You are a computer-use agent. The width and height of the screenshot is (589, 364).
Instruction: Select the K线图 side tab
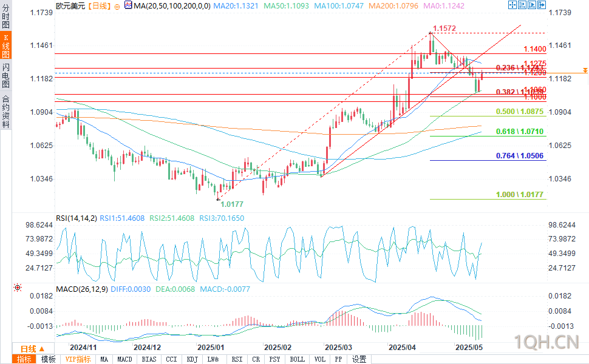pyautogui.click(x=5, y=45)
